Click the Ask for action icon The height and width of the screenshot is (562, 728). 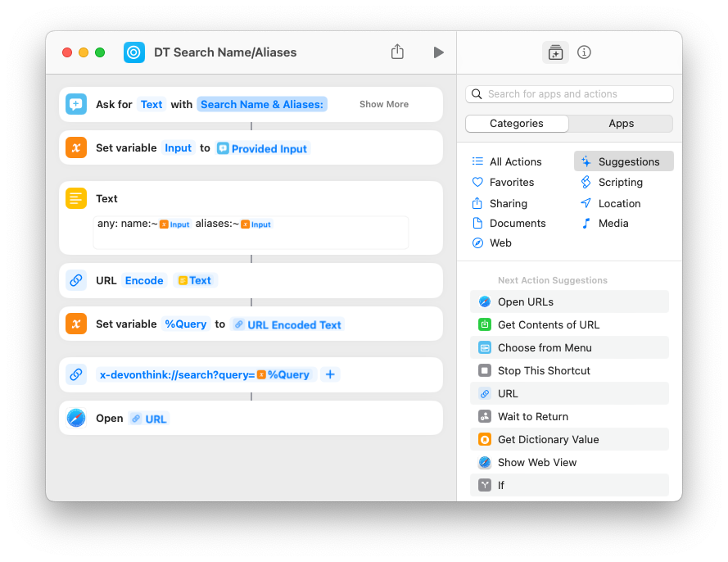[76, 104]
